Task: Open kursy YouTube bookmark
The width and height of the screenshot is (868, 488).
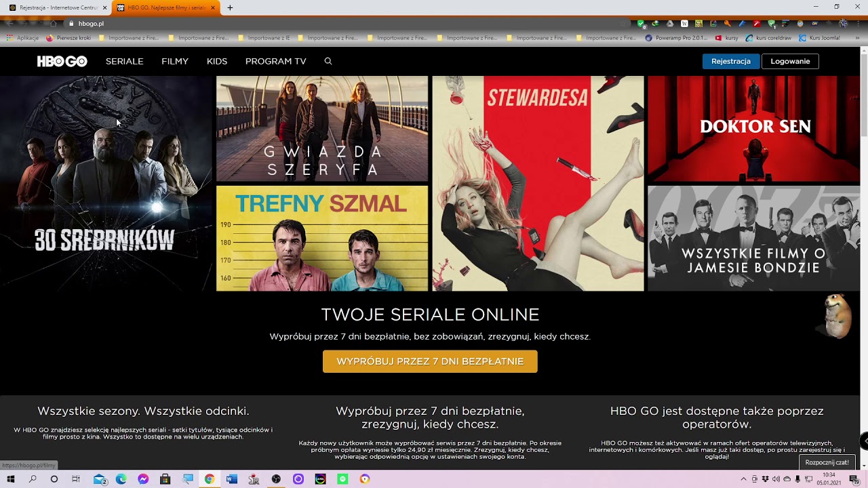Action: pos(727,38)
